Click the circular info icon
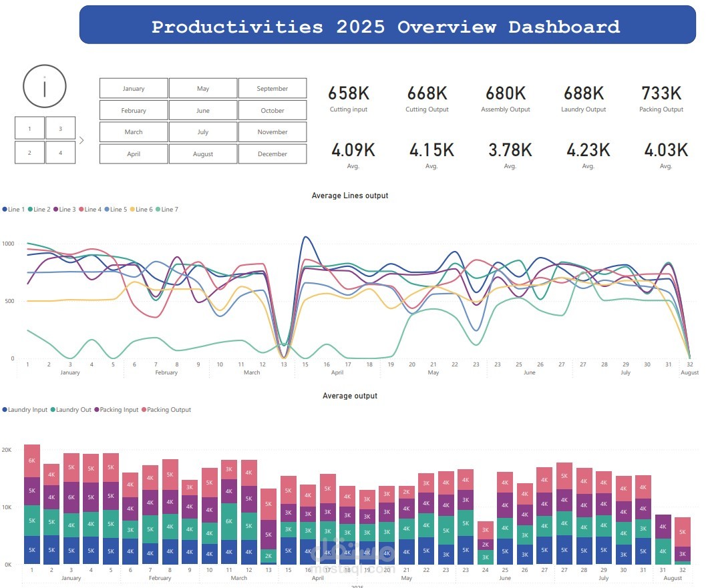The height and width of the screenshot is (588, 706). click(x=44, y=87)
